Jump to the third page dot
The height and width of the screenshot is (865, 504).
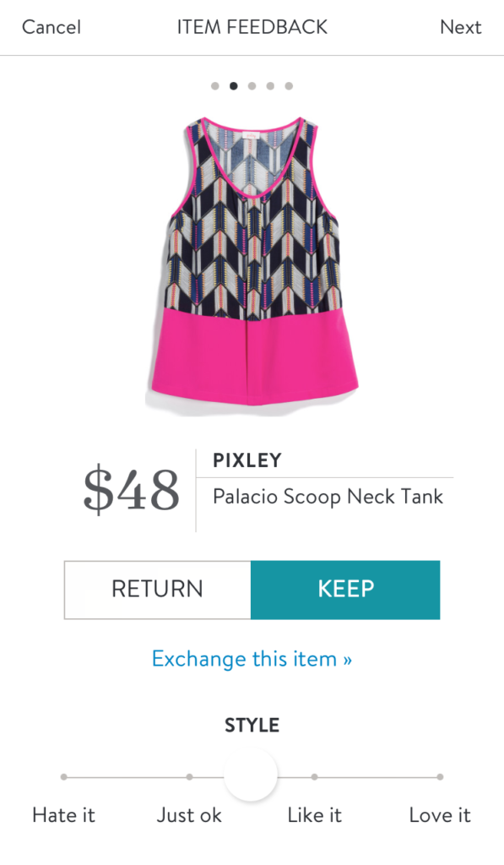click(x=252, y=86)
